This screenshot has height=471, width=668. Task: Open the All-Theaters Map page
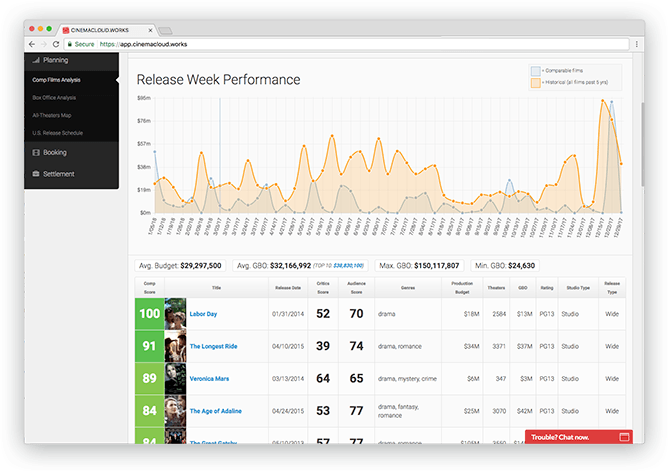tap(52, 115)
